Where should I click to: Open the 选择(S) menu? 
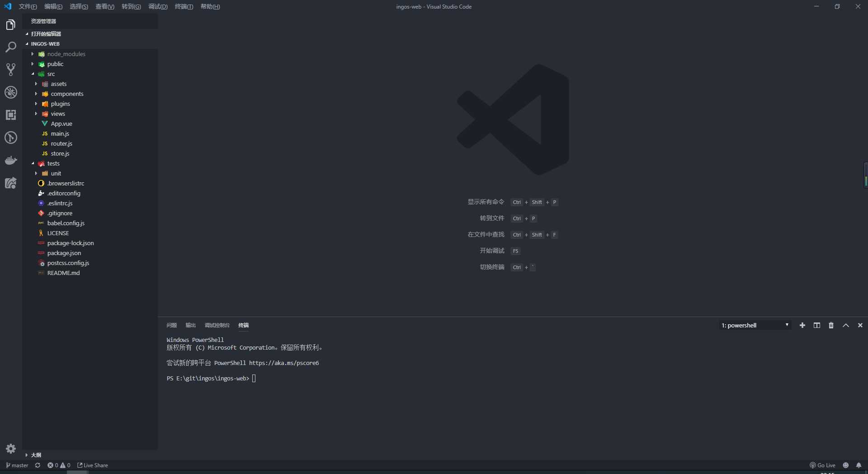point(79,7)
